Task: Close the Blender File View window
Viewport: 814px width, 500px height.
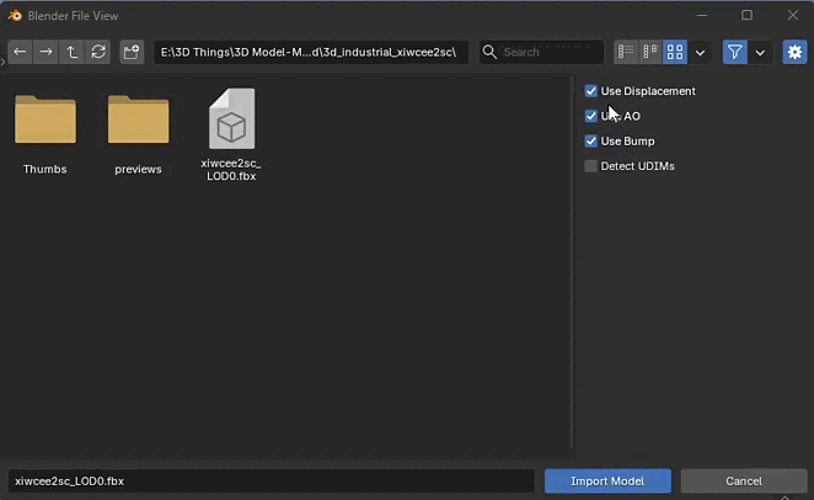Action: [x=793, y=16]
